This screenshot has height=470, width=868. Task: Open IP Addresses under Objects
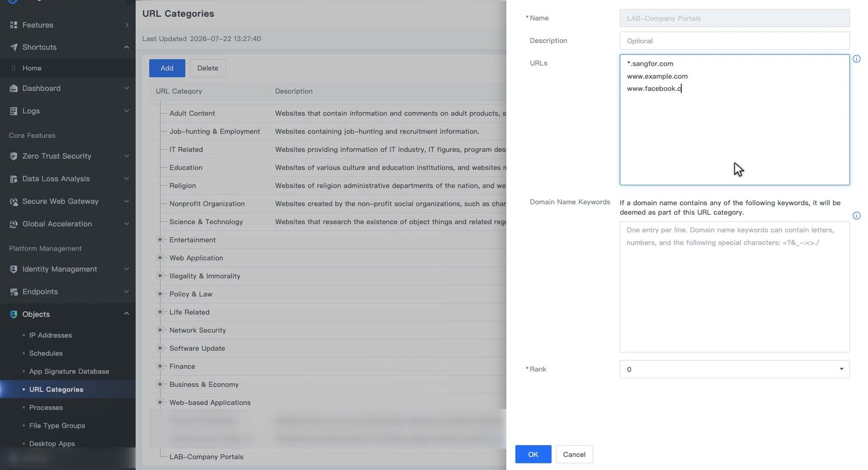(50, 336)
